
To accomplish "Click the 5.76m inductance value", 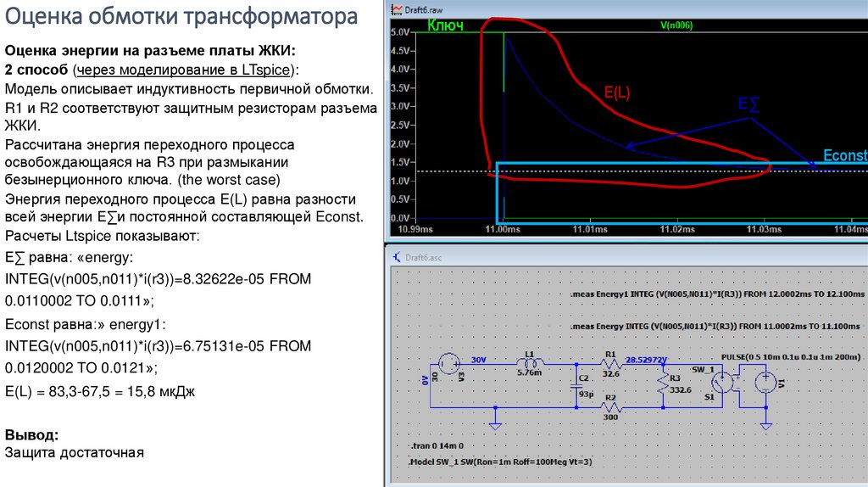I will pyautogui.click(x=529, y=372).
